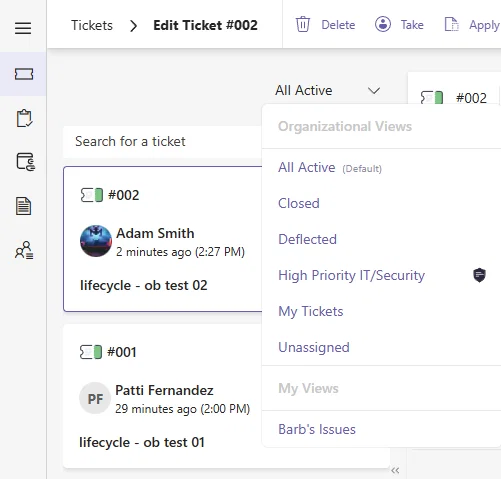Click the trash Delete icon
The image size is (501, 479).
click(303, 24)
